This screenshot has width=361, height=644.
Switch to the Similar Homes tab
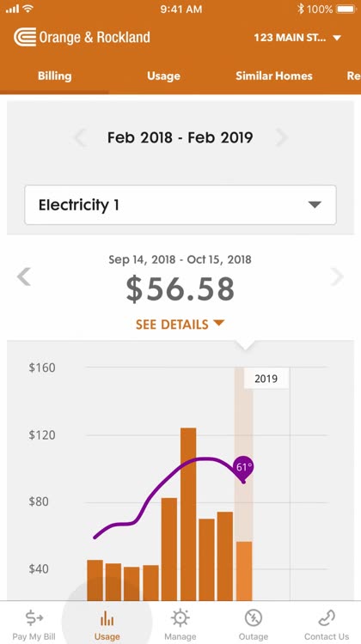coord(274,76)
